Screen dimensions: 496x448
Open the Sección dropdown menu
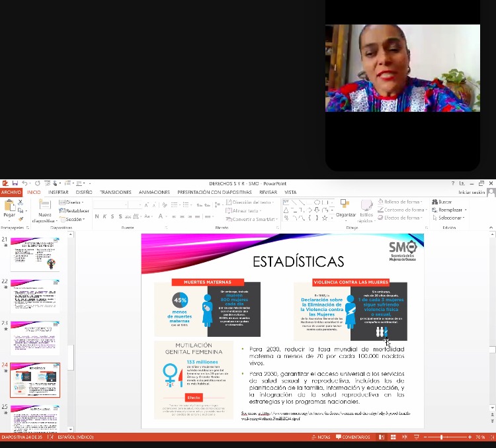point(74,218)
